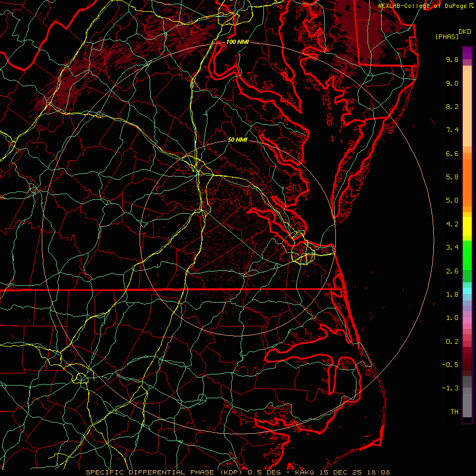
Task: Pick the purple band atop the color scale
Action: click(467, 53)
